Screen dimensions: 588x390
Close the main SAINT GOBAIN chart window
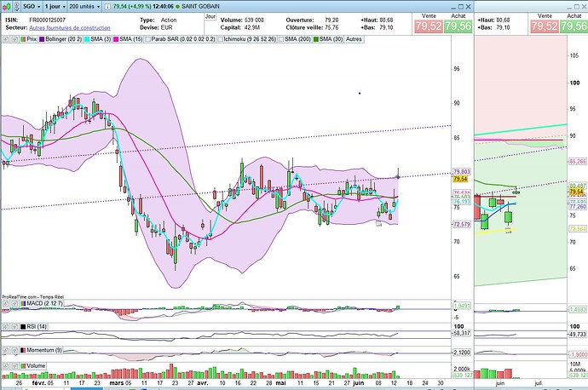click(469, 6)
